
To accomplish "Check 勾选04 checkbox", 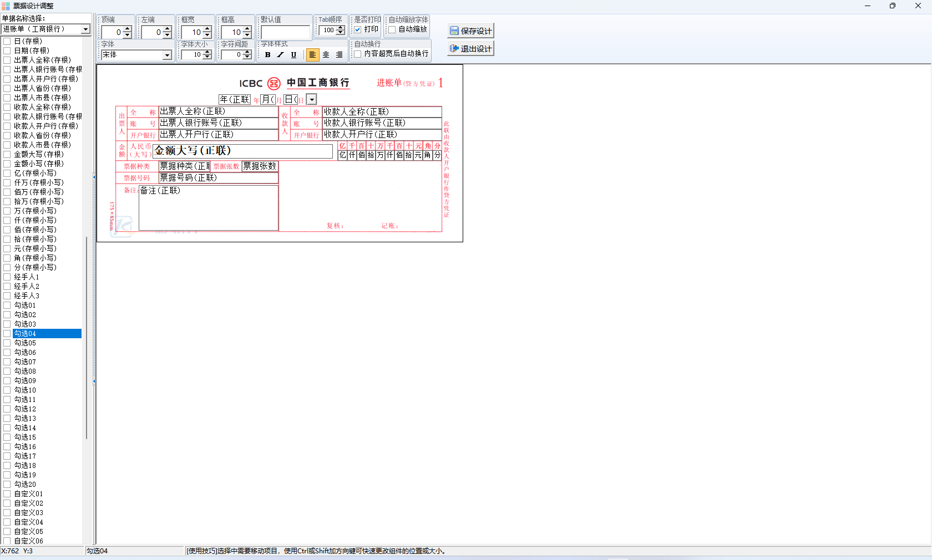I will click(7, 333).
